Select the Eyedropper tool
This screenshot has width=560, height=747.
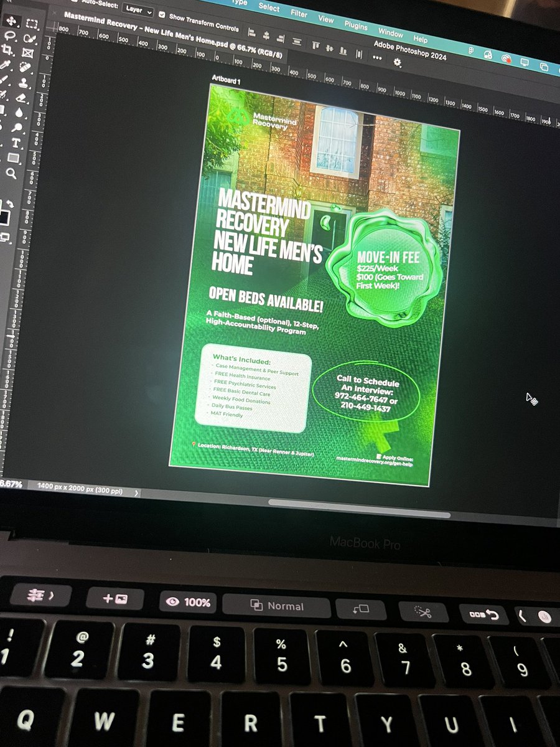coord(4,64)
